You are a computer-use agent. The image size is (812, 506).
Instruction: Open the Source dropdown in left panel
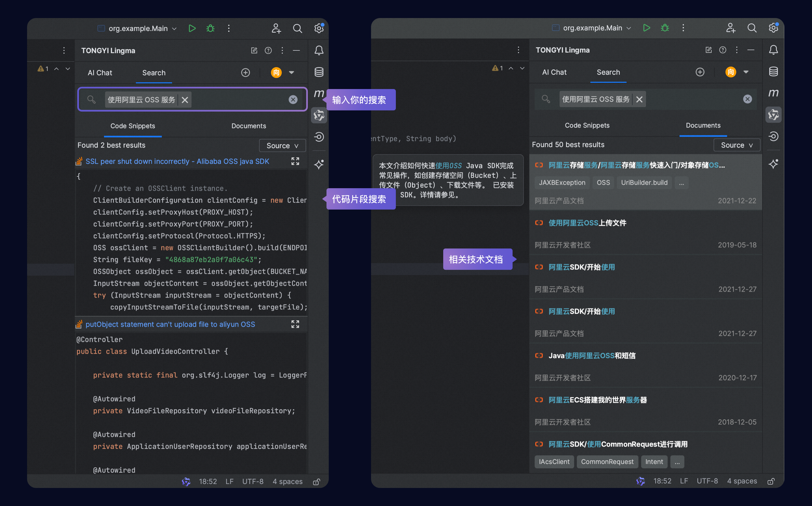coord(282,146)
